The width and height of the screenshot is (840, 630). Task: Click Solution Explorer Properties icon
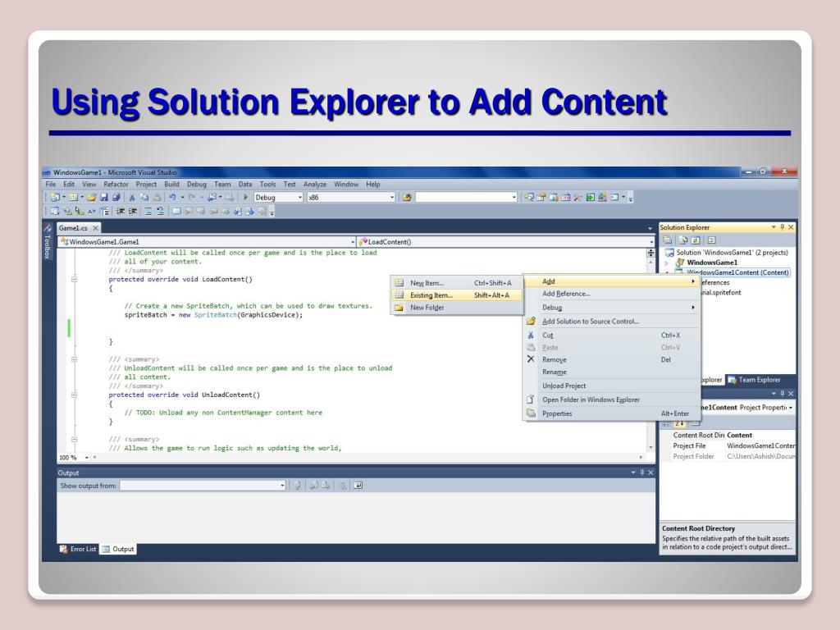pos(668,240)
